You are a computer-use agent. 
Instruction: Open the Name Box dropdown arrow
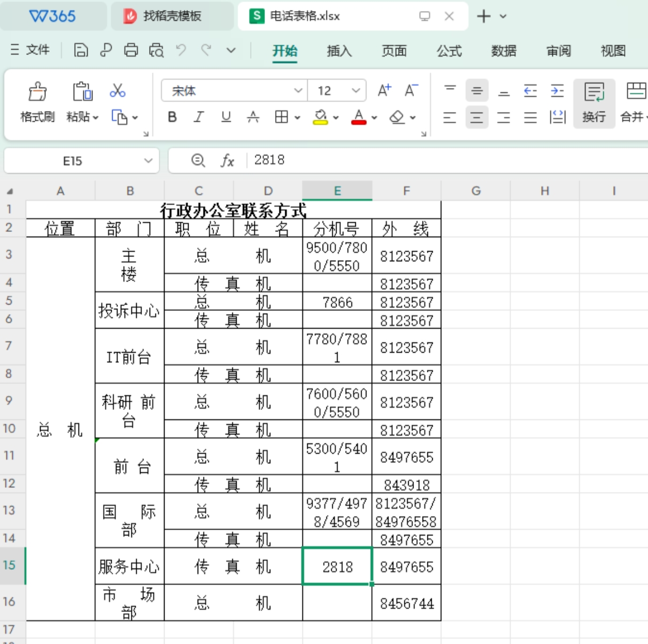[149, 160]
